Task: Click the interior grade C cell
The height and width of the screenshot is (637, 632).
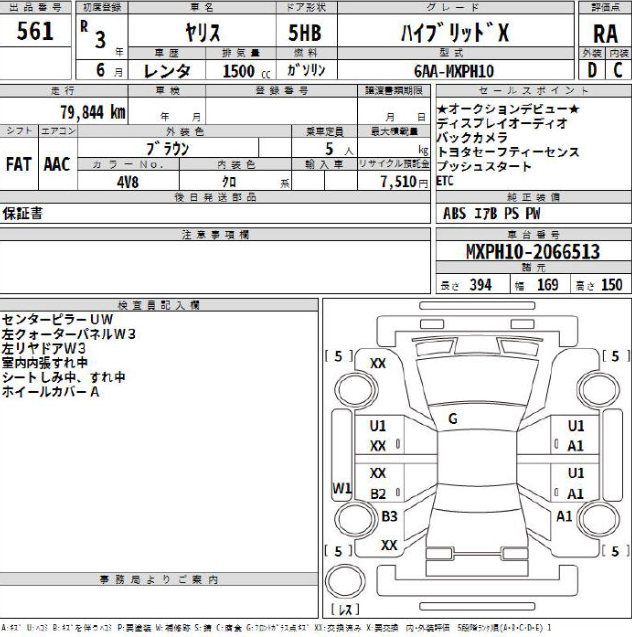Action: (618, 70)
